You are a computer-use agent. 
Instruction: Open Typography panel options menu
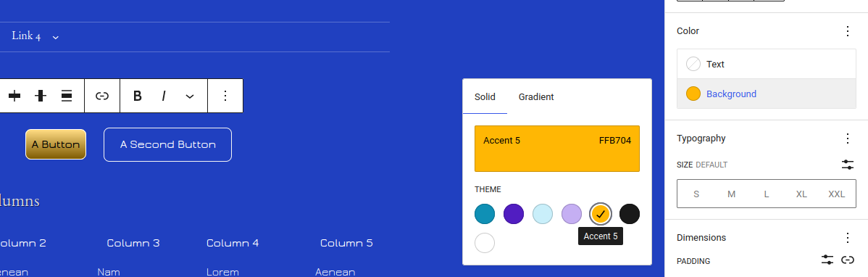coord(847,138)
